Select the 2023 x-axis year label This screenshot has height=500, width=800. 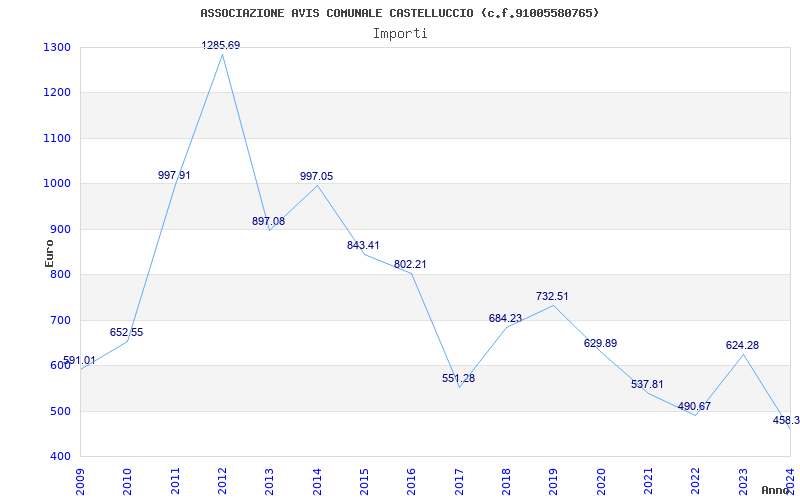click(x=743, y=482)
